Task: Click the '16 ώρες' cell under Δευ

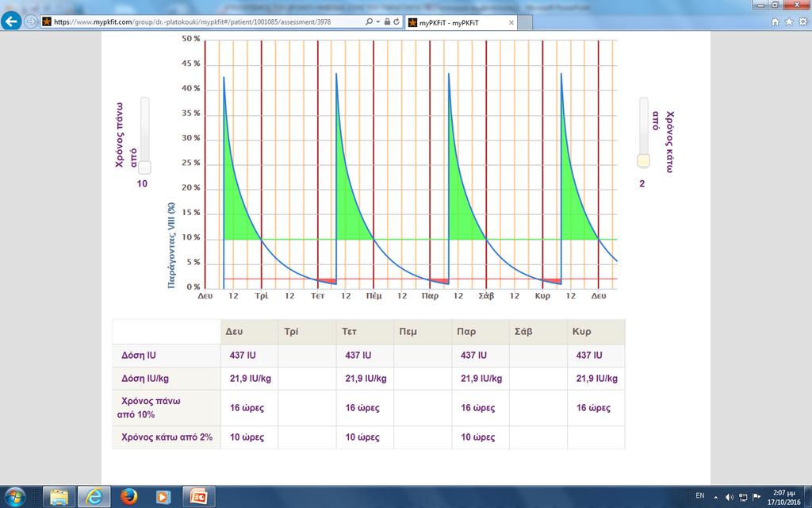Action: (x=249, y=408)
